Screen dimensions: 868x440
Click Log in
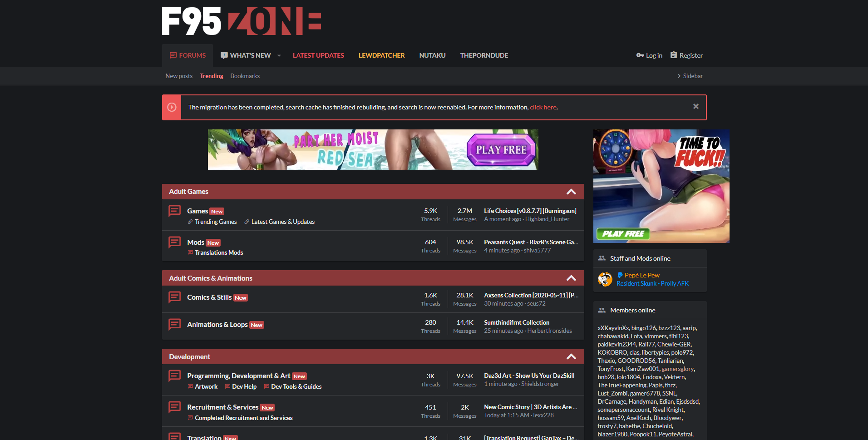tap(649, 55)
